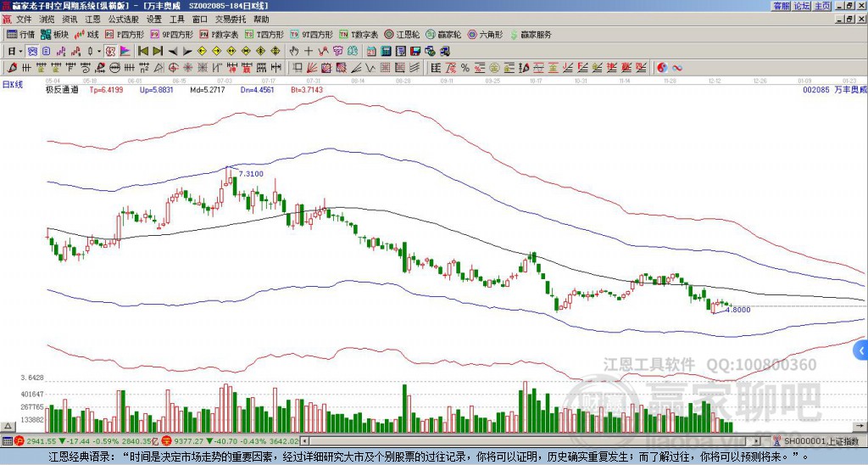Screen dimensions: 868x465
Task: Click the blue side-panel chevron at right edge
Action: pyautogui.click(x=861, y=350)
